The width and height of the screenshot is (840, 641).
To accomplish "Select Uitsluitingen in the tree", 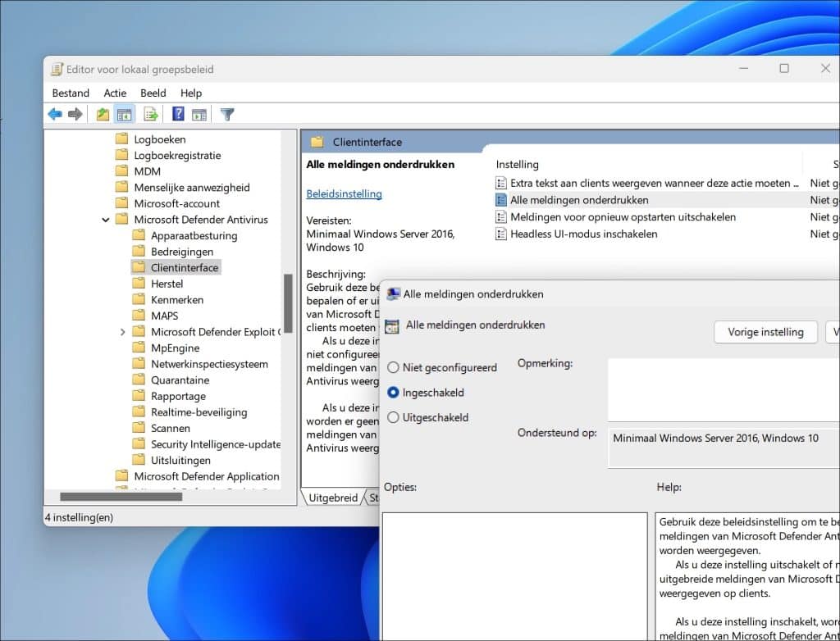I will (x=180, y=460).
